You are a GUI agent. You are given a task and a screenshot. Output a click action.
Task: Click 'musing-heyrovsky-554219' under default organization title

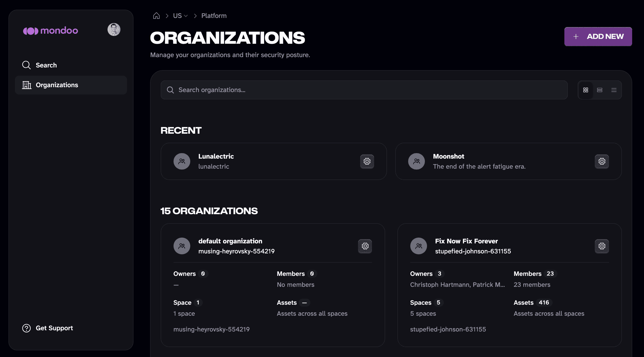[x=236, y=251]
